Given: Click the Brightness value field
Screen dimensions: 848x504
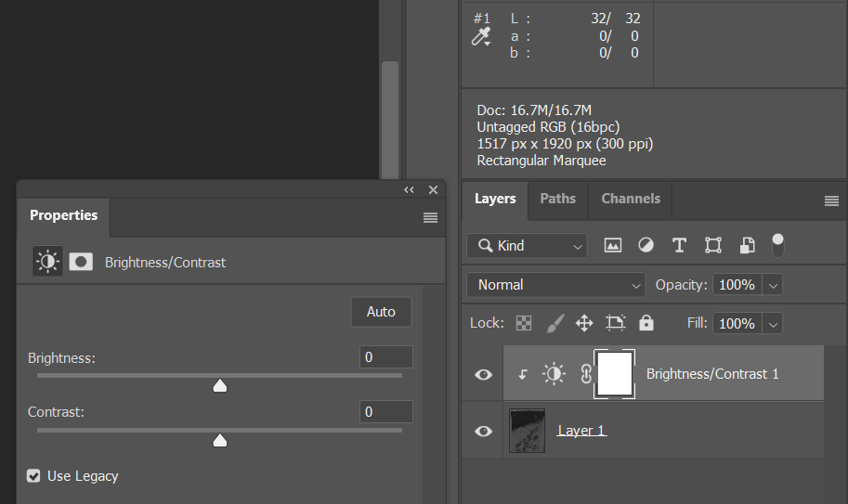Looking at the screenshot, I should pos(386,357).
